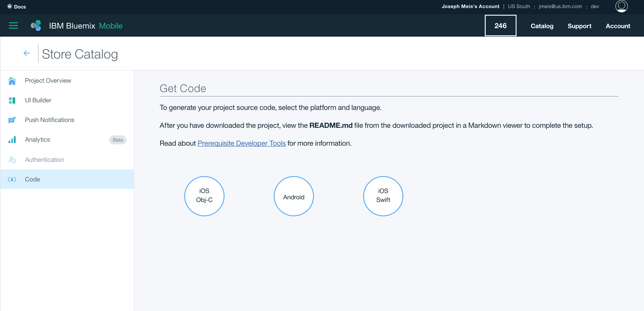
Task: Select Android platform circle
Action: [x=294, y=196]
